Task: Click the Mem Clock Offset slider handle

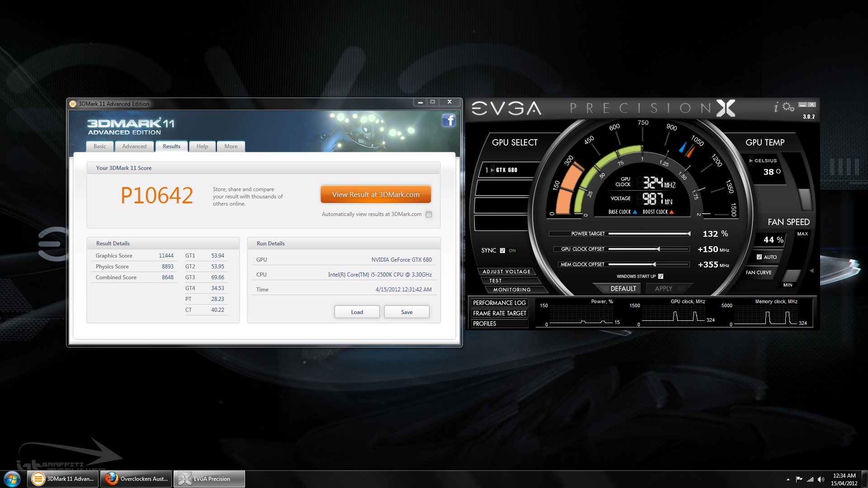Action: click(654, 264)
